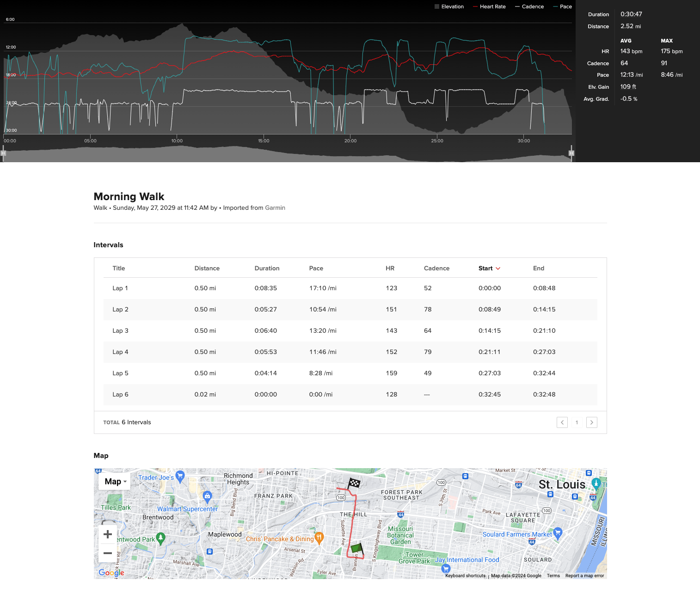Click the Google logo on map

tap(111, 573)
